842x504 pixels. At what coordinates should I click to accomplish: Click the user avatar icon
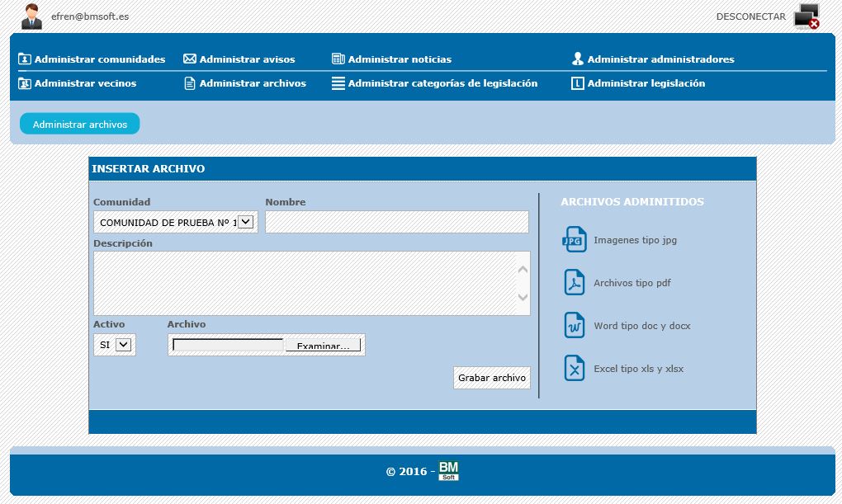pyautogui.click(x=31, y=16)
